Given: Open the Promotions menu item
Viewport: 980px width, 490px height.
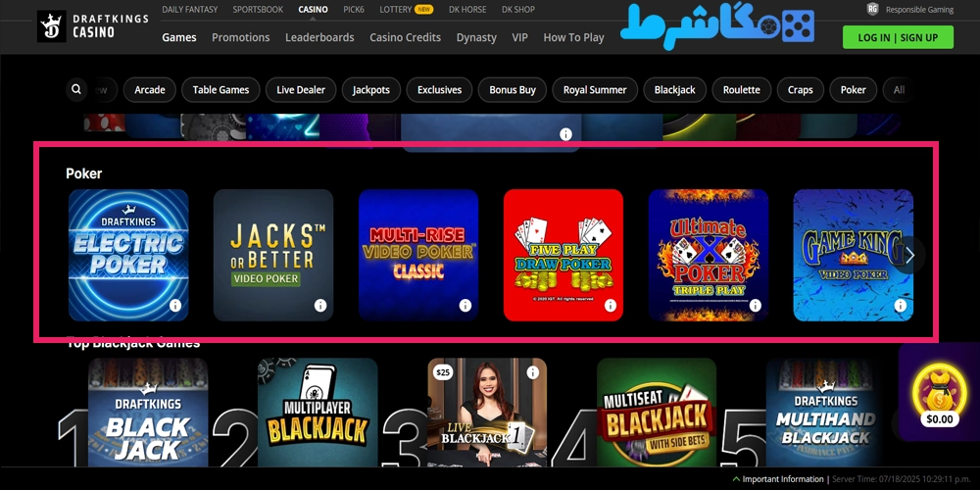Looking at the screenshot, I should [x=241, y=37].
